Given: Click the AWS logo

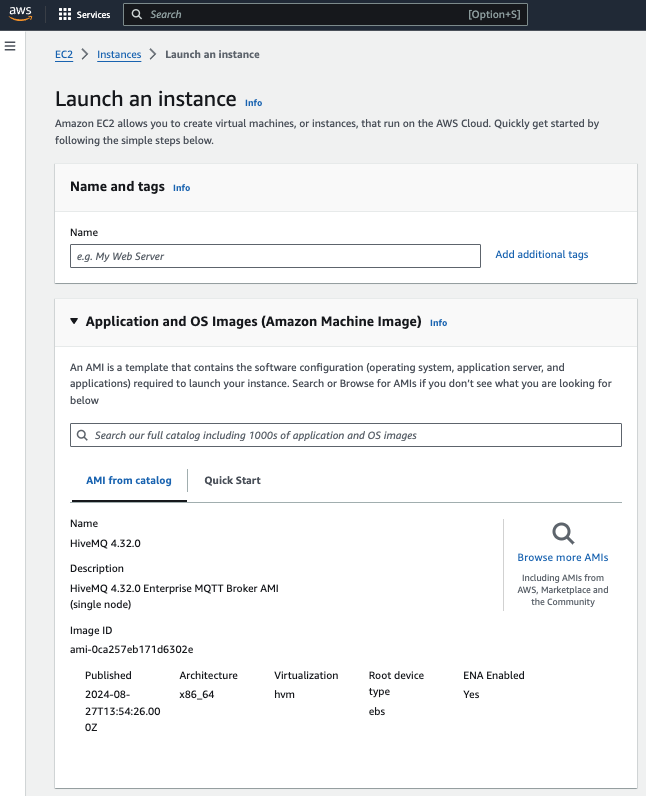Looking at the screenshot, I should pos(20,14).
